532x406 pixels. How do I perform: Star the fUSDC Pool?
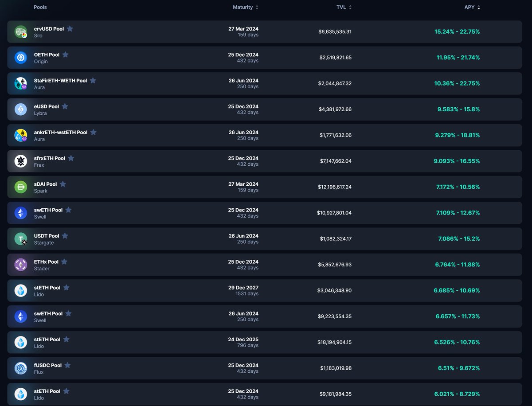67,365
